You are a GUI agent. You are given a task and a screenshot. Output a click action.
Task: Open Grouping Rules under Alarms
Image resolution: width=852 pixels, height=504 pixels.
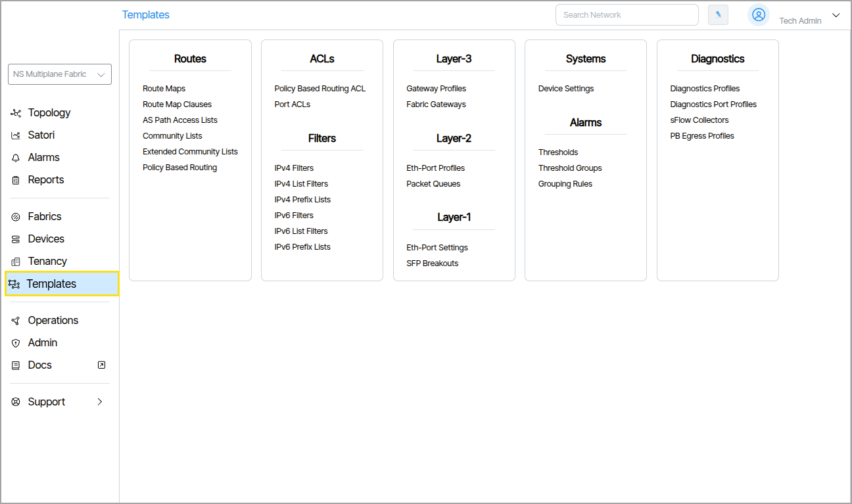coord(565,184)
